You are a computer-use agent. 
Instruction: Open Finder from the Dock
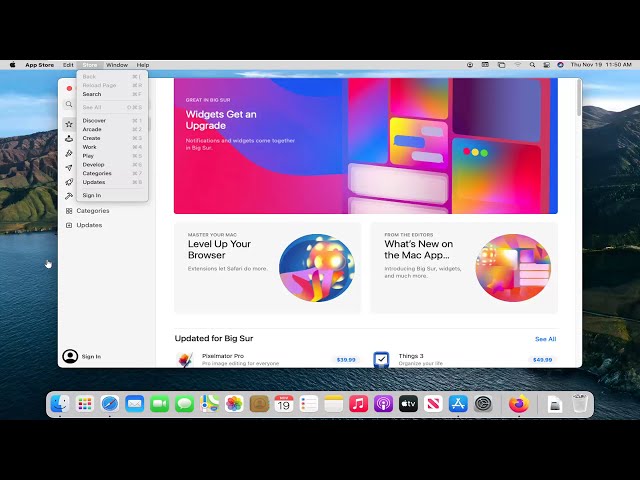tap(60, 404)
